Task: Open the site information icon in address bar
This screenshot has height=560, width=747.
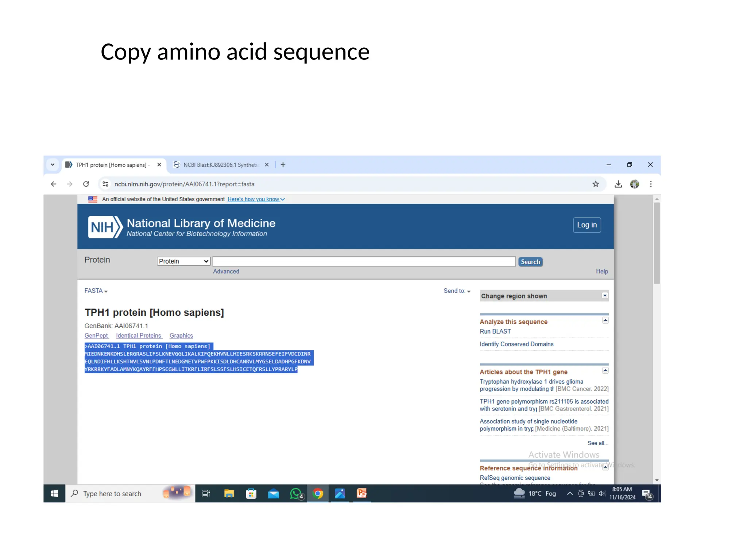Action: point(105,184)
